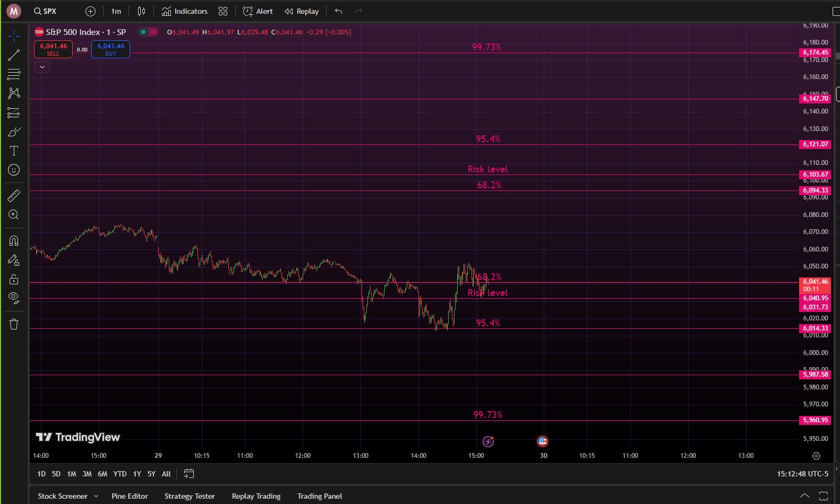Screen dimensions: 840x504
Task: Activate the zoom in tool
Action: [x=14, y=215]
